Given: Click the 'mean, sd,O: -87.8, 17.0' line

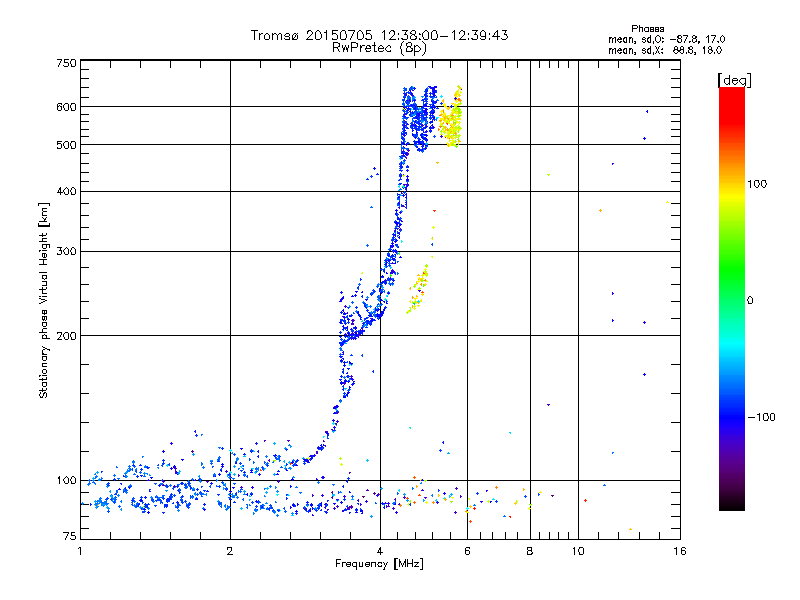Looking at the screenshot, I should point(666,39).
